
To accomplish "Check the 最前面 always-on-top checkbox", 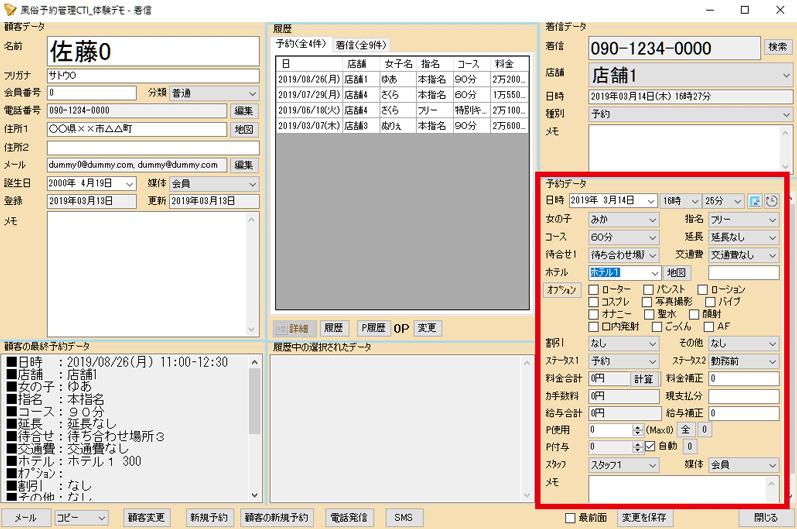I will tap(570, 518).
